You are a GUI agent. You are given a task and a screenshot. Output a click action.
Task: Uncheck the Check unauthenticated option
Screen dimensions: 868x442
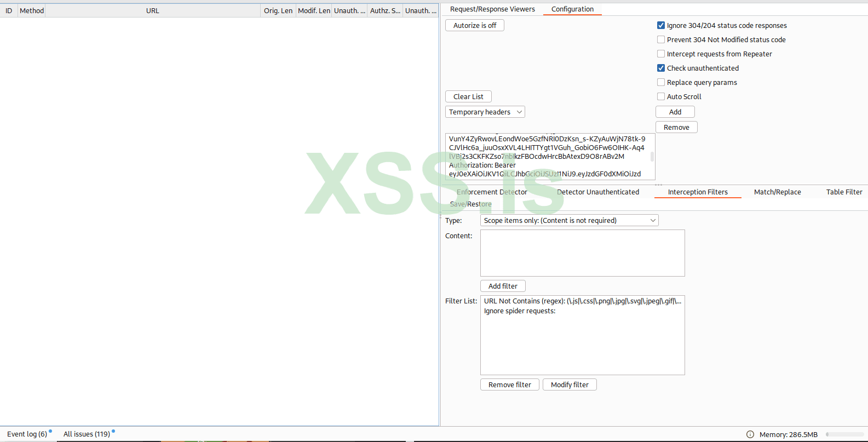coord(661,68)
